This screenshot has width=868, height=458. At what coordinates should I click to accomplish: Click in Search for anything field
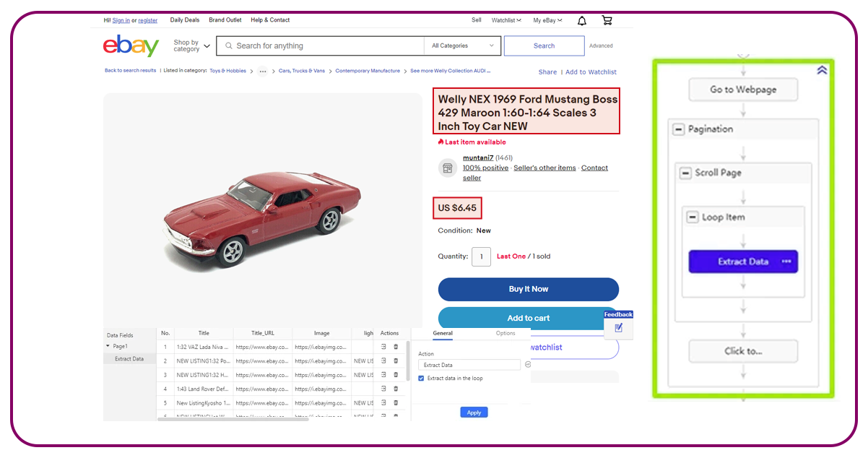pos(320,46)
